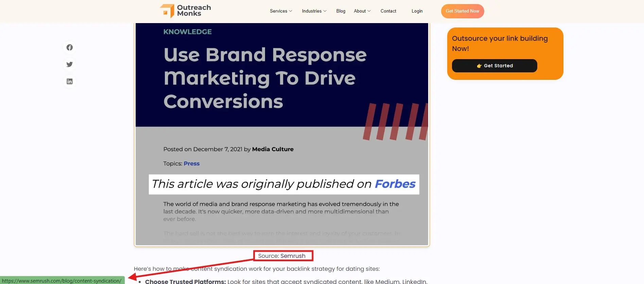The width and height of the screenshot is (644, 284).
Task: Select the Press topic link
Action: [x=191, y=164]
